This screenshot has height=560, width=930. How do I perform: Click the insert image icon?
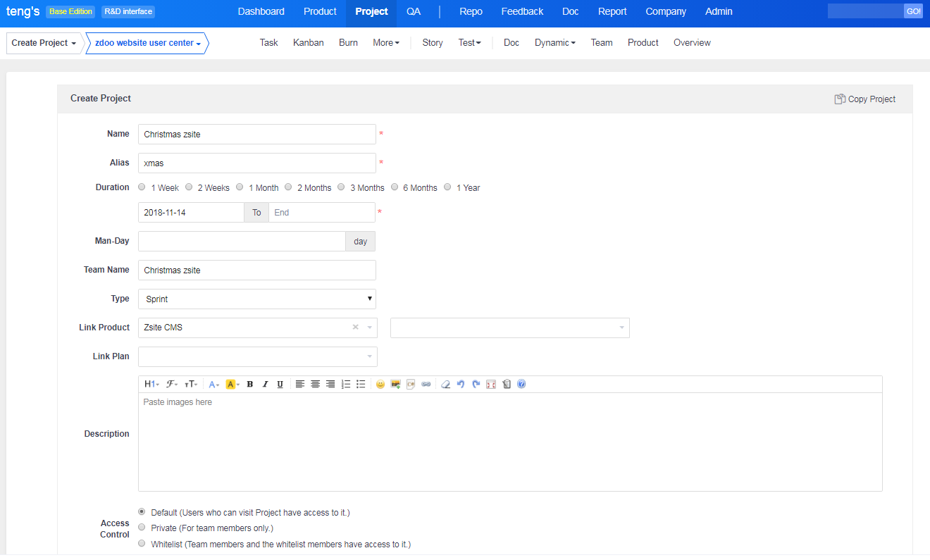[396, 385]
